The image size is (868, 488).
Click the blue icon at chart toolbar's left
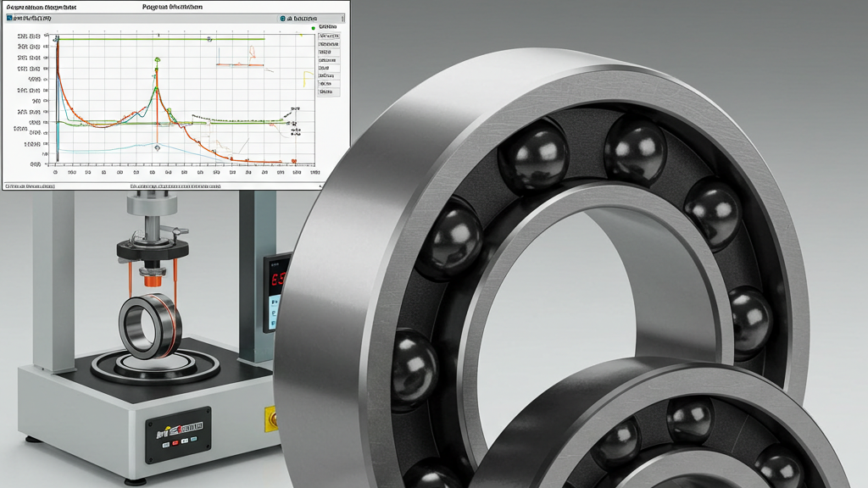pyautogui.click(x=8, y=18)
